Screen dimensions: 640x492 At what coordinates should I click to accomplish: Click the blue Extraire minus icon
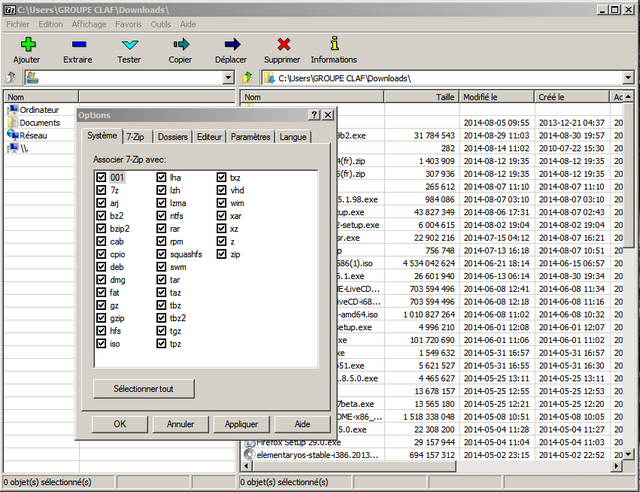[x=79, y=44]
